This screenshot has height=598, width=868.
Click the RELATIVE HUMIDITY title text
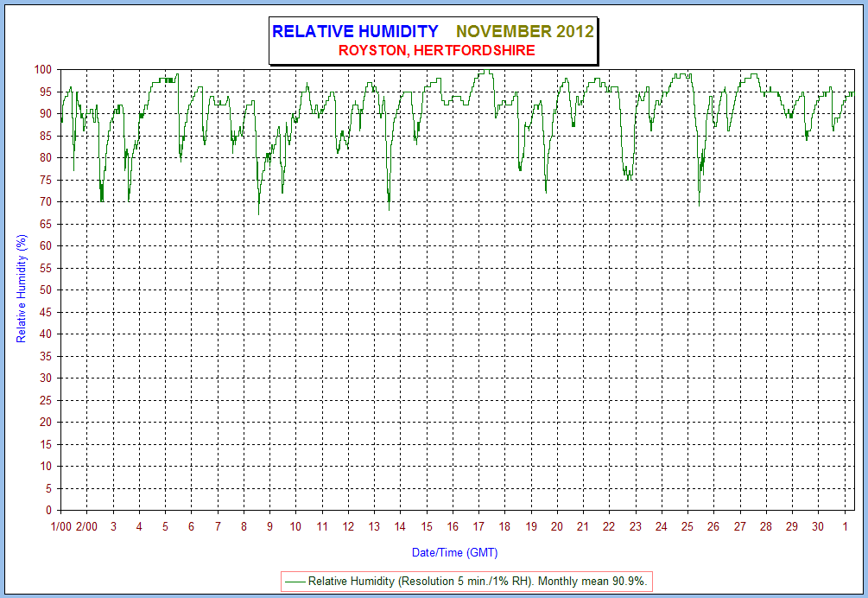coord(355,32)
